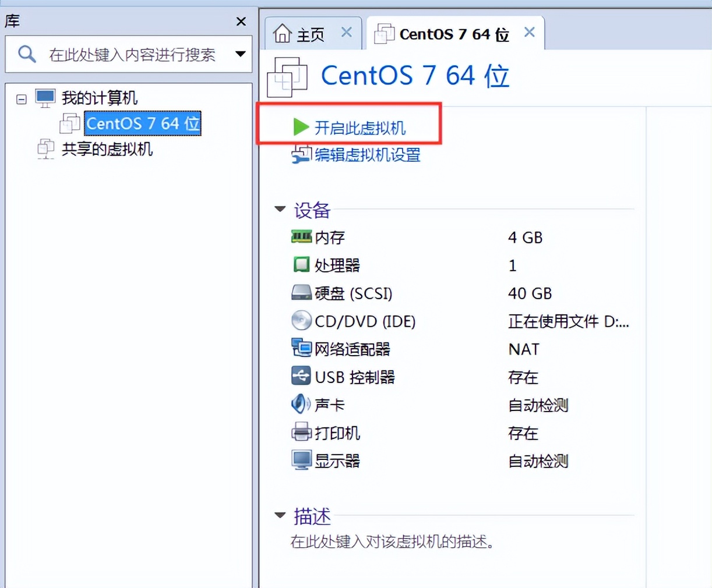
Task: Select the USB 控制器 icon
Action: [x=301, y=376]
